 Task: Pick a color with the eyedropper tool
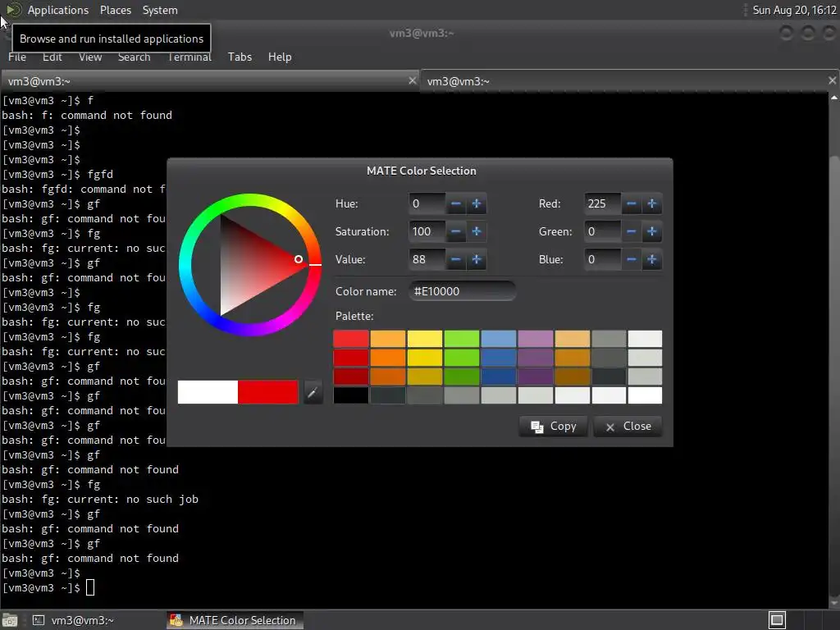point(313,393)
